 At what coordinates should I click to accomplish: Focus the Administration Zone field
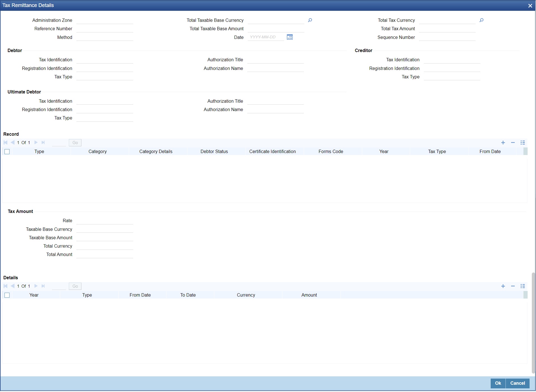click(105, 20)
